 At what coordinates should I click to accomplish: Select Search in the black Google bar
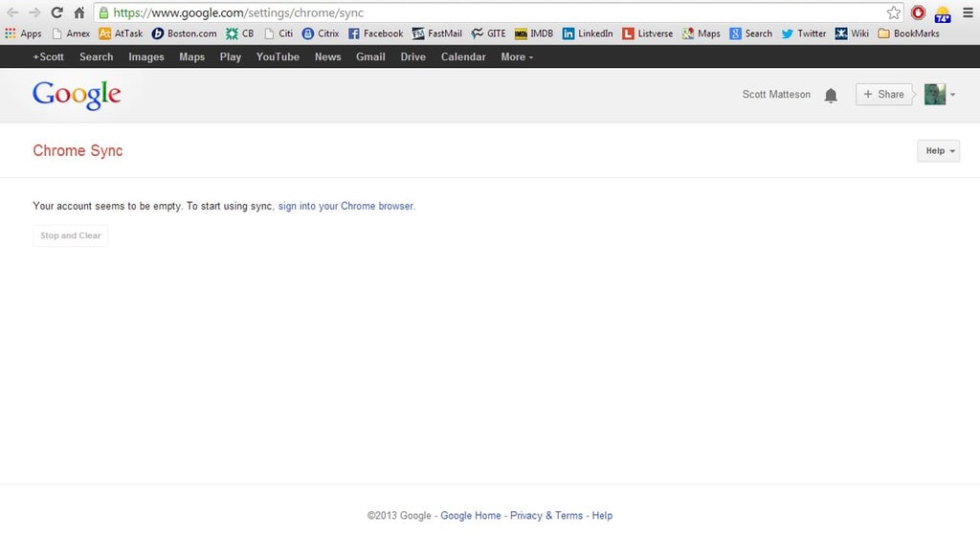click(97, 56)
